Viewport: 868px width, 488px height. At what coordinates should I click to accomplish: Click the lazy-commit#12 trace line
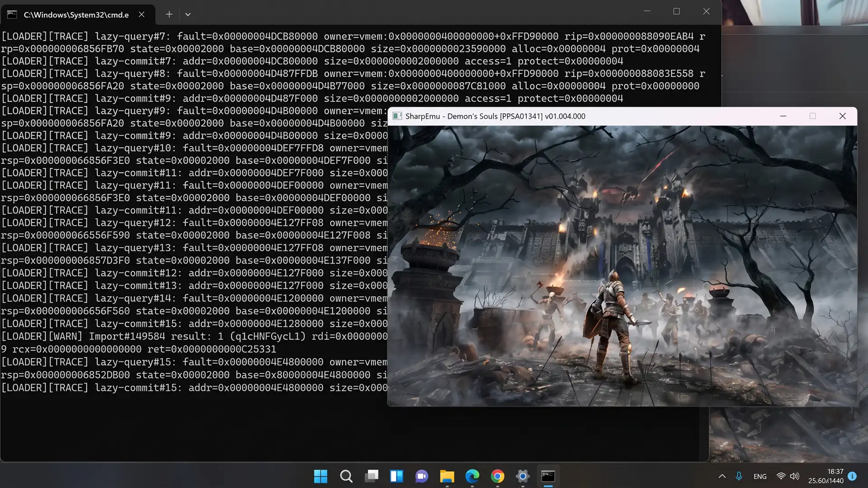pyautogui.click(x=194, y=273)
